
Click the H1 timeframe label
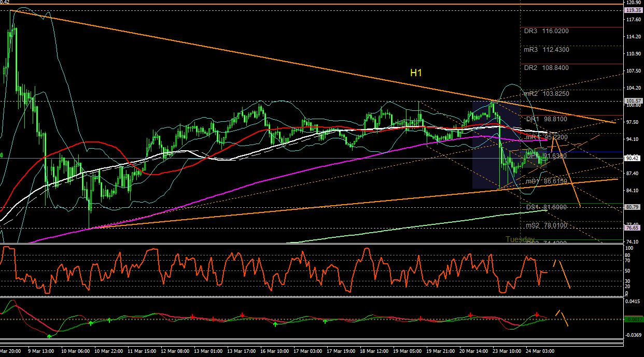(416, 73)
